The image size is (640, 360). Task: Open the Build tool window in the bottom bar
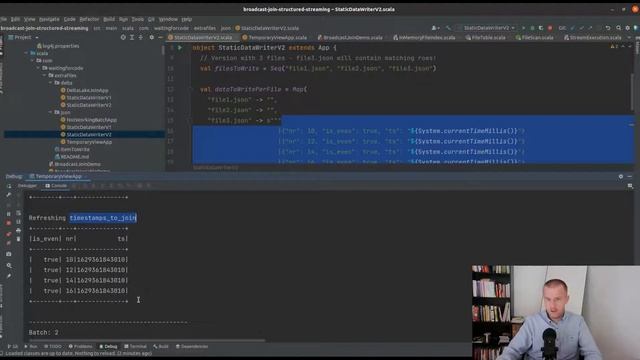click(161, 347)
